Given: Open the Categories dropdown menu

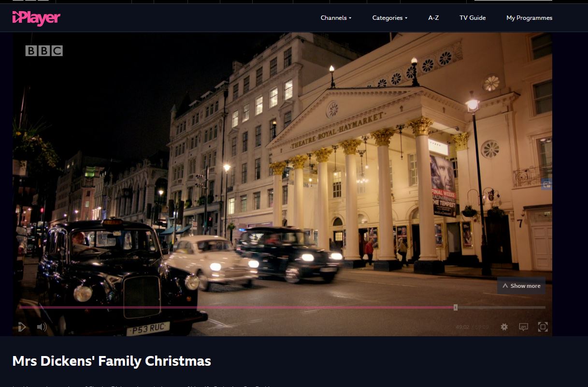Looking at the screenshot, I should pyautogui.click(x=389, y=18).
